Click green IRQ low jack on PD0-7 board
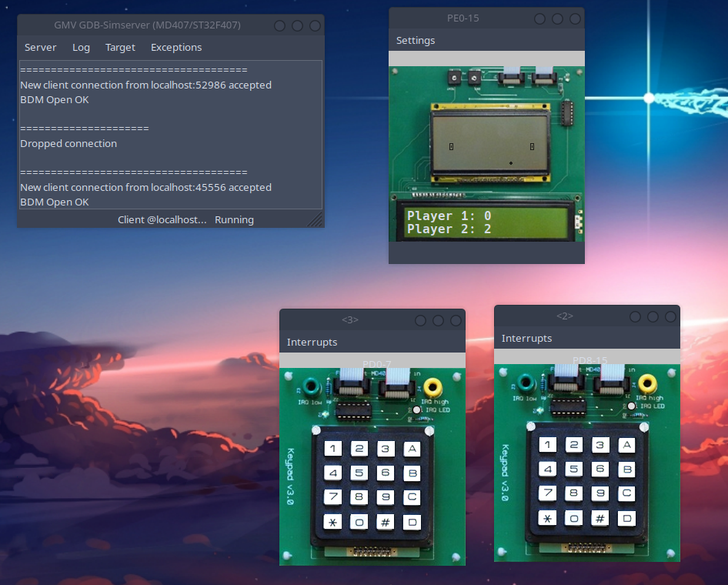The height and width of the screenshot is (585, 728). pos(311,386)
